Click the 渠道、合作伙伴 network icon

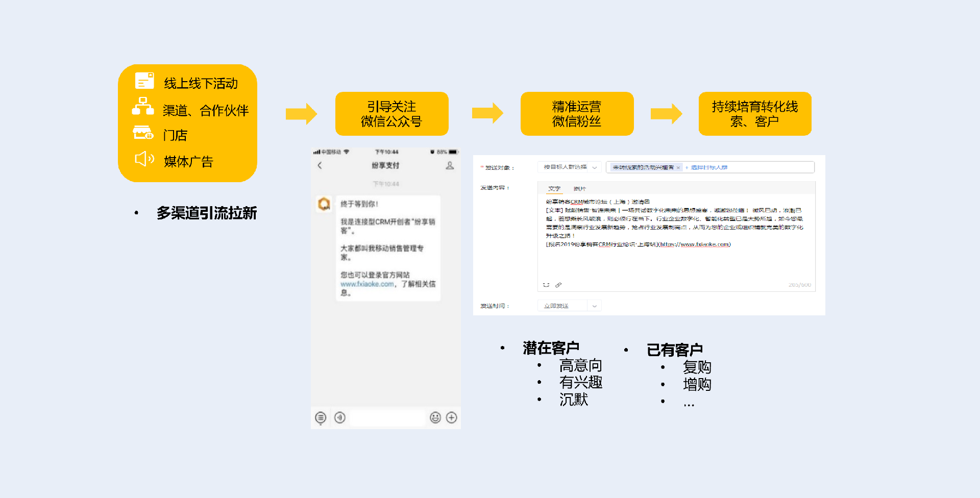coord(143,106)
